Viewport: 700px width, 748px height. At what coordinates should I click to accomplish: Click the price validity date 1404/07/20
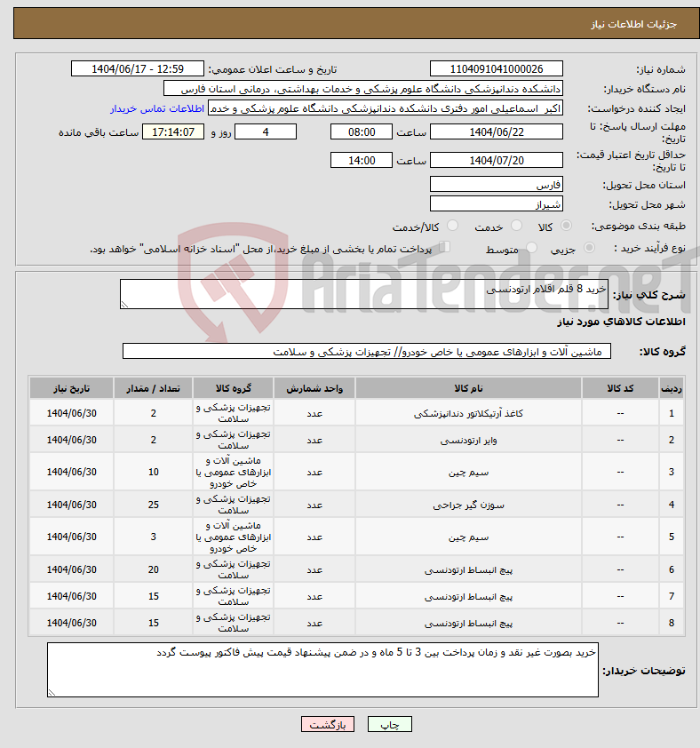coord(497,160)
